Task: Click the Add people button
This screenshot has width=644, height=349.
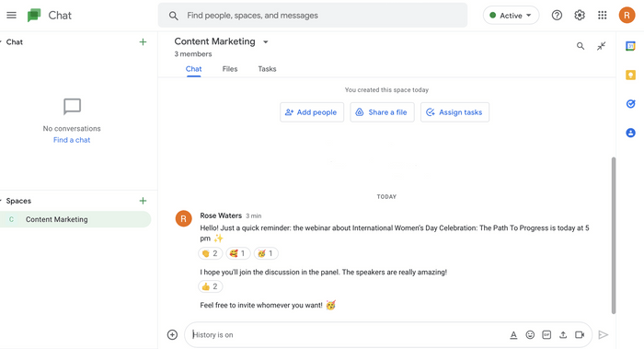Action: click(x=312, y=112)
